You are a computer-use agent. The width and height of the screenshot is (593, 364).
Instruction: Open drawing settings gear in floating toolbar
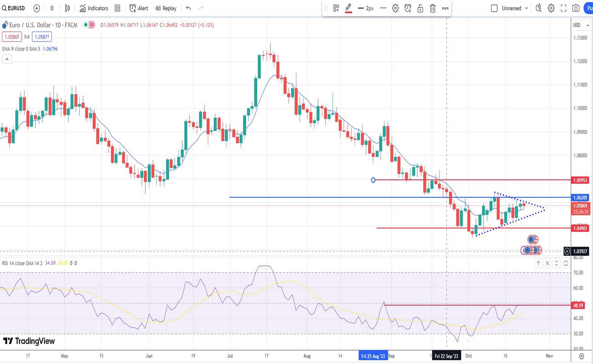coord(395,8)
